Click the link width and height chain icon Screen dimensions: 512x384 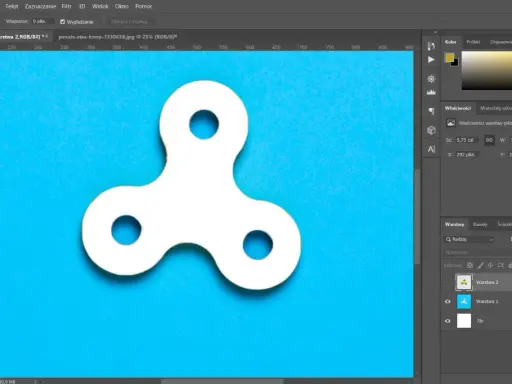[489, 140]
